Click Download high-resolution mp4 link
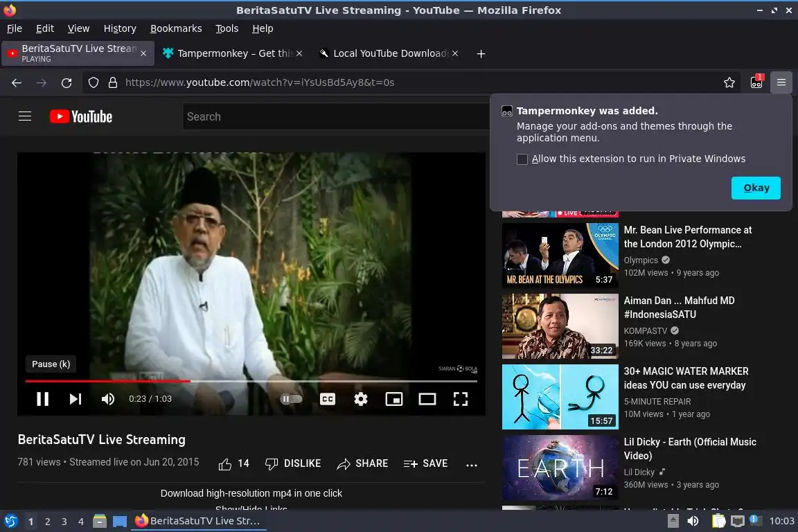 point(251,493)
